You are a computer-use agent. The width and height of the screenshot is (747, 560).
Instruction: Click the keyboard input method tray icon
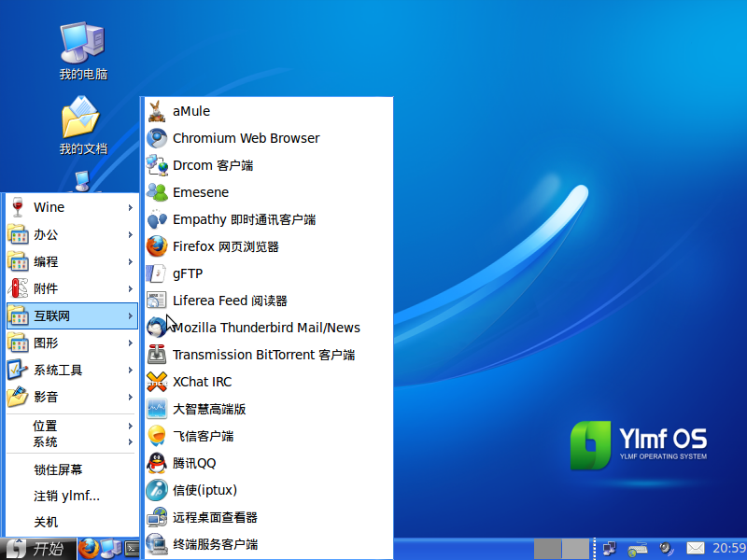pyautogui.click(x=638, y=549)
